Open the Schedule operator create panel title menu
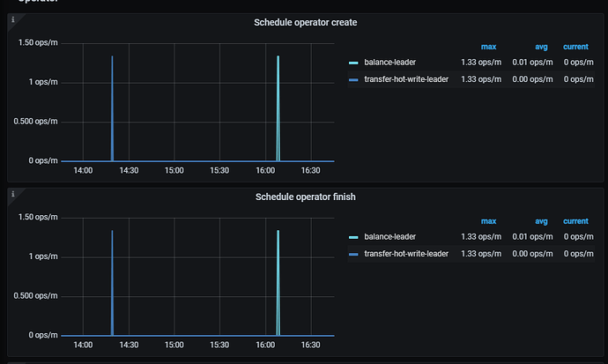Image resolution: width=608 pixels, height=364 pixels. point(305,22)
